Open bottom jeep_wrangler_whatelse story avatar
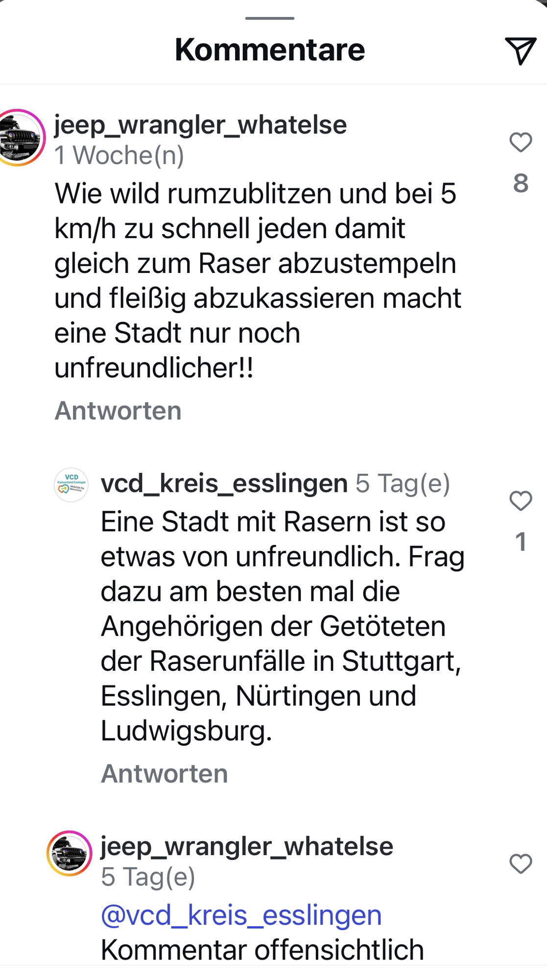The height and width of the screenshot is (980, 547). 70,854
